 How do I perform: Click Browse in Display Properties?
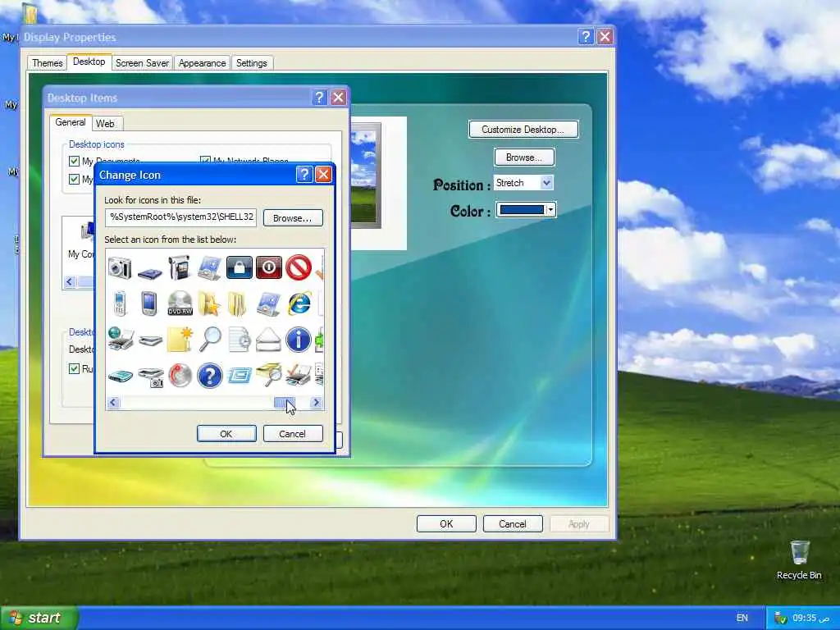point(524,157)
